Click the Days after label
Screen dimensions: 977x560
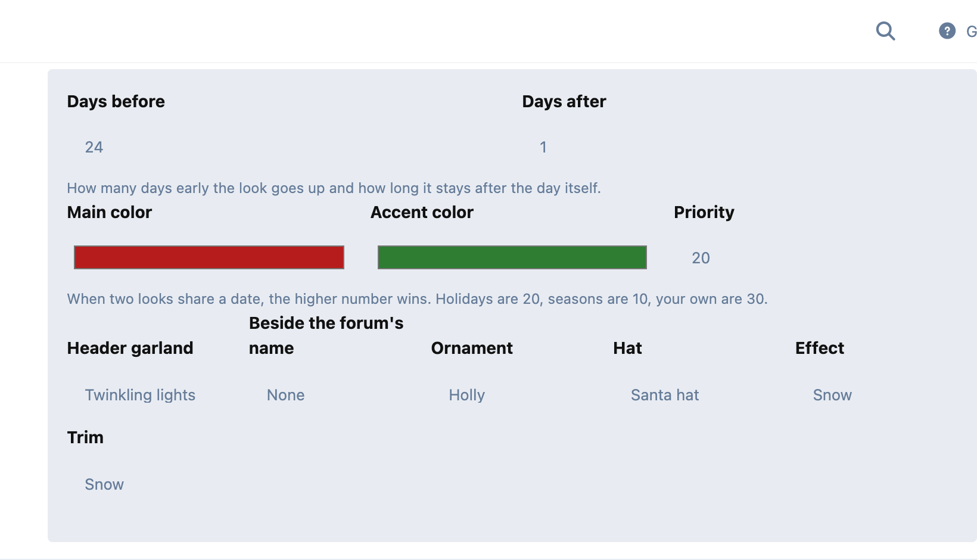click(x=564, y=102)
